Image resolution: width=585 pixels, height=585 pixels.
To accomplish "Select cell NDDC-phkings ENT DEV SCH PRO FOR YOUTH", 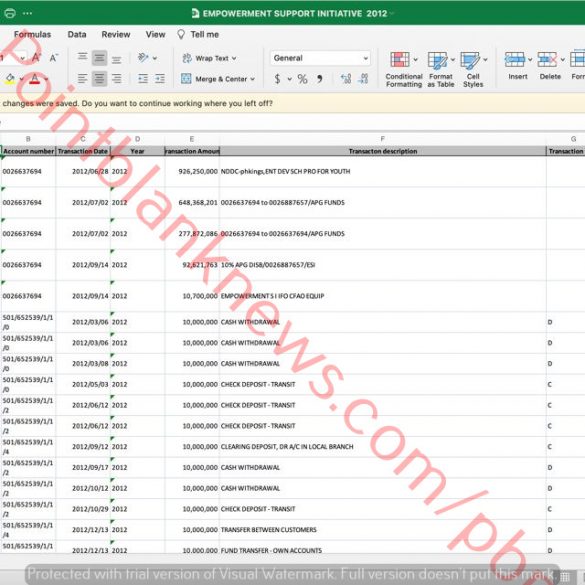I will coord(383,171).
